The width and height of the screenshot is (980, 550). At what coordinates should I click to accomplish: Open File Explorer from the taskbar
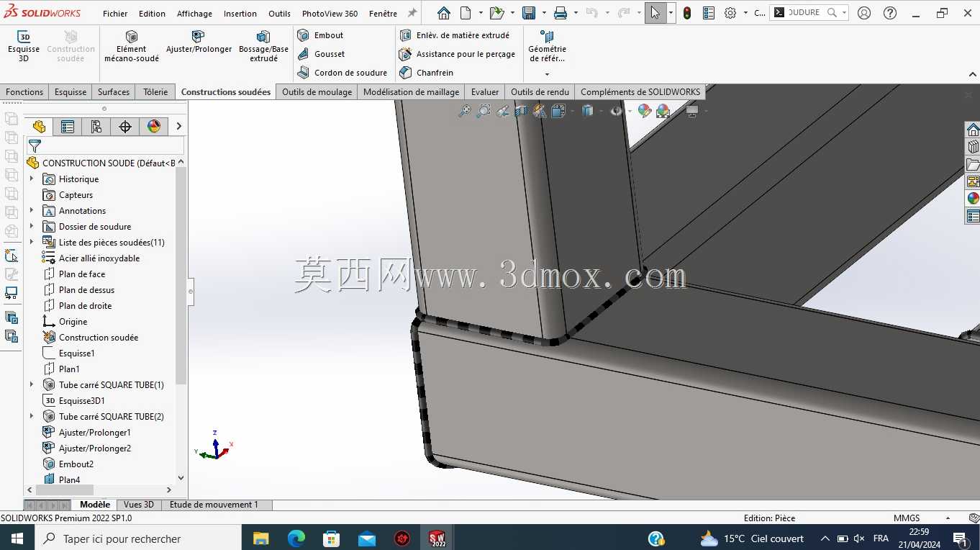(x=260, y=538)
